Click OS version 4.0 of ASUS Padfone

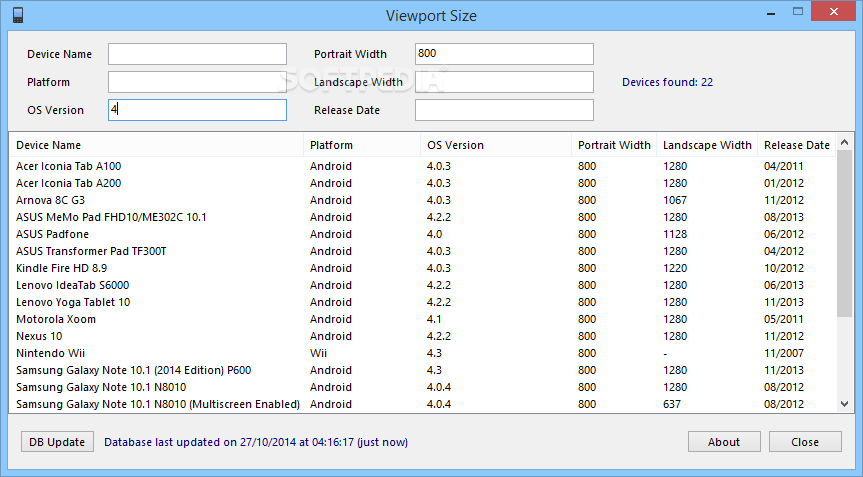point(434,234)
